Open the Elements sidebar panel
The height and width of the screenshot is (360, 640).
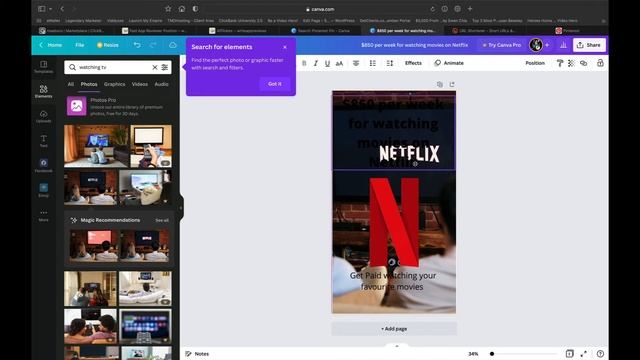click(44, 91)
